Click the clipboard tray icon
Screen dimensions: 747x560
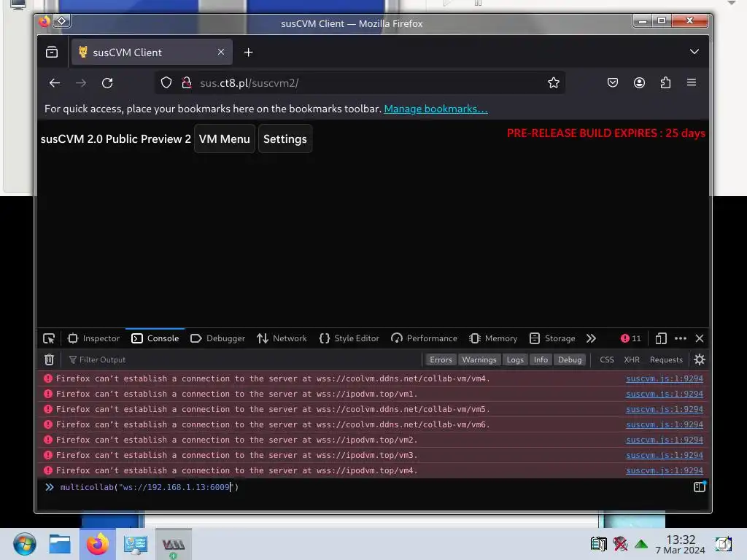598,544
